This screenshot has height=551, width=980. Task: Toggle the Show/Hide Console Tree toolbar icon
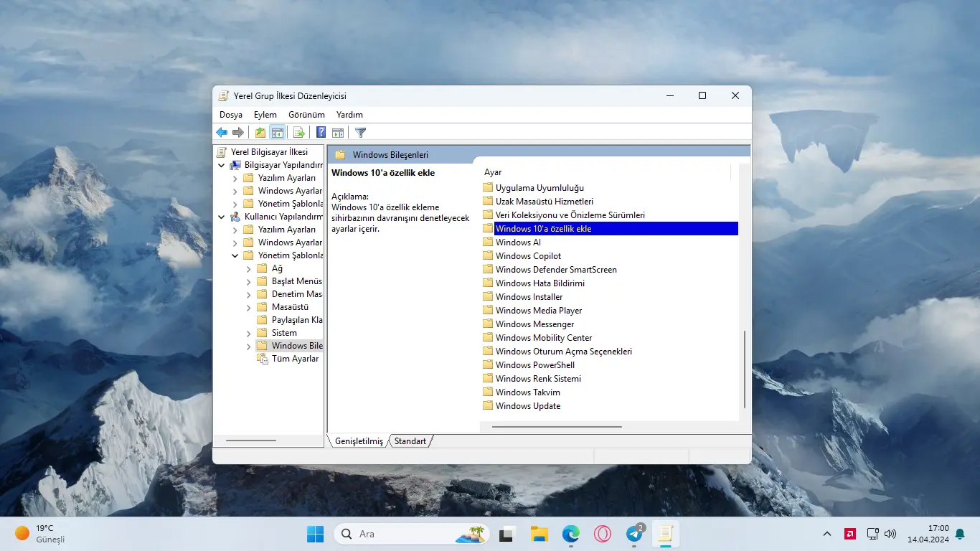pos(277,133)
